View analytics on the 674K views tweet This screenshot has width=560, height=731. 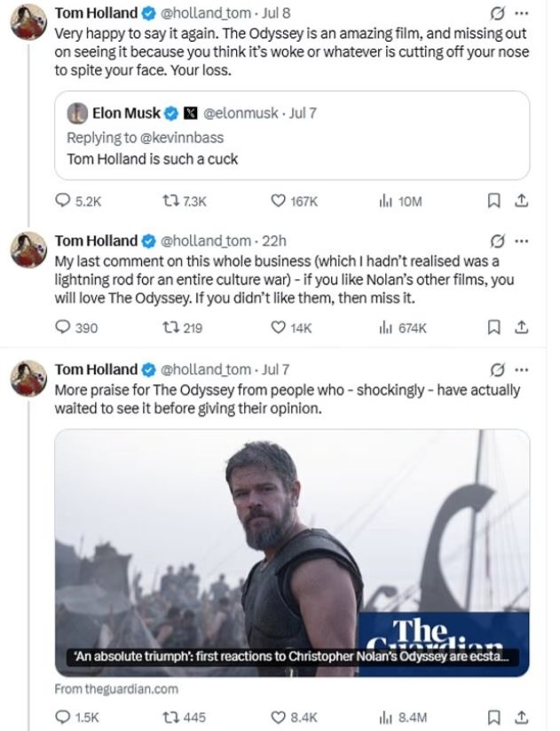(x=402, y=327)
